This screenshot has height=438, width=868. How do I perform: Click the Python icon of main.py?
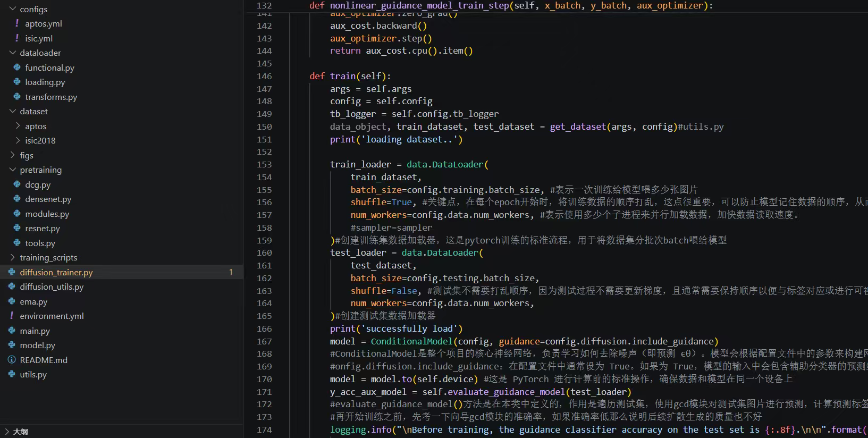click(x=12, y=331)
